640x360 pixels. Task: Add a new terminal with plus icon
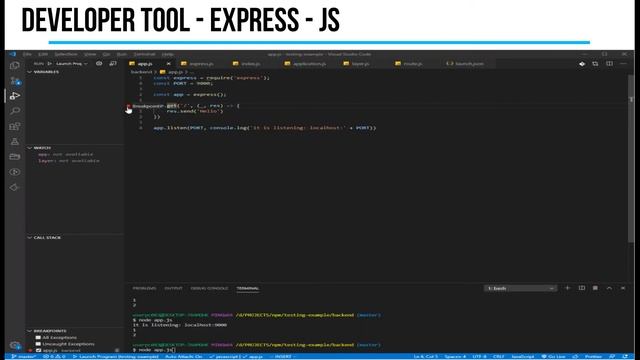point(567,288)
